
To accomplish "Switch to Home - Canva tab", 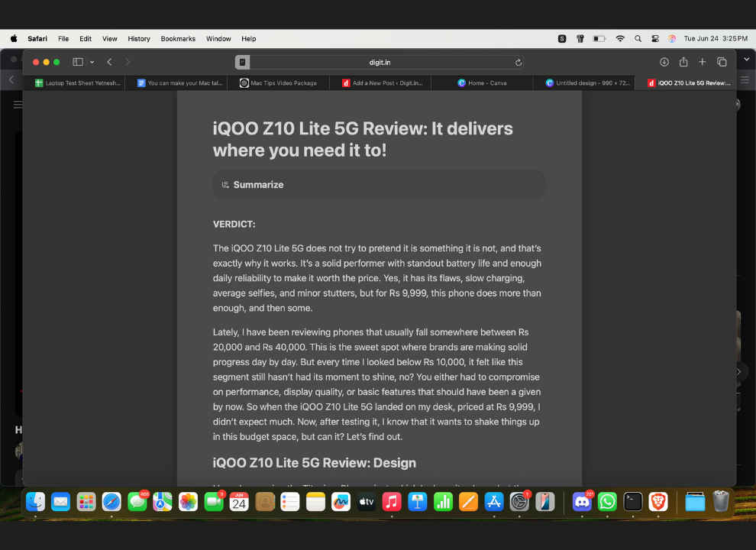I will [482, 83].
